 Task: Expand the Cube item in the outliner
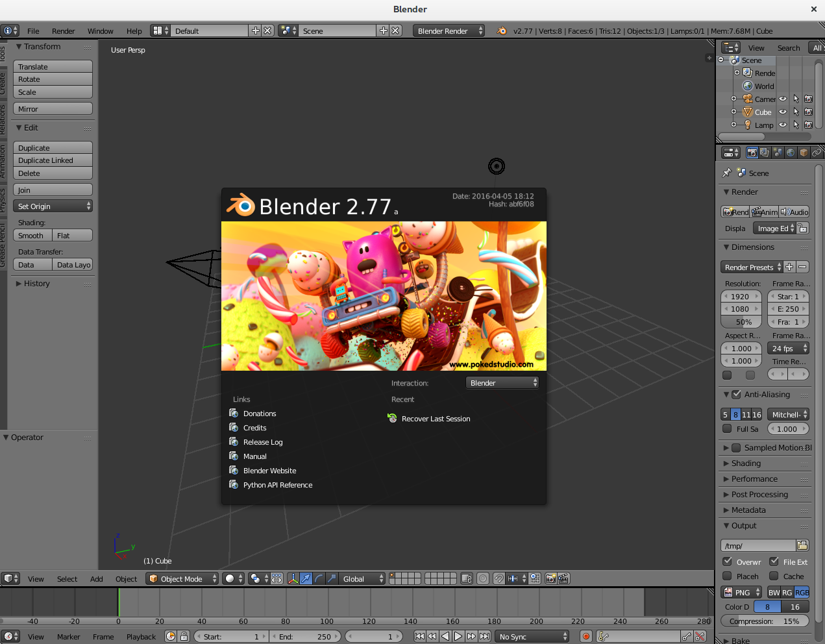pos(734,112)
